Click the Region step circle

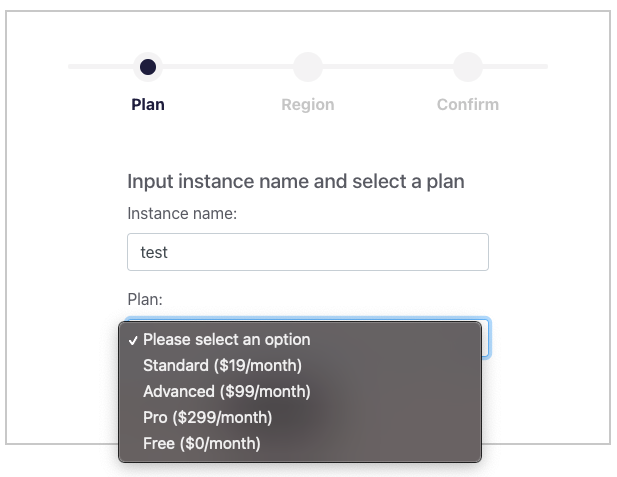pos(308,67)
